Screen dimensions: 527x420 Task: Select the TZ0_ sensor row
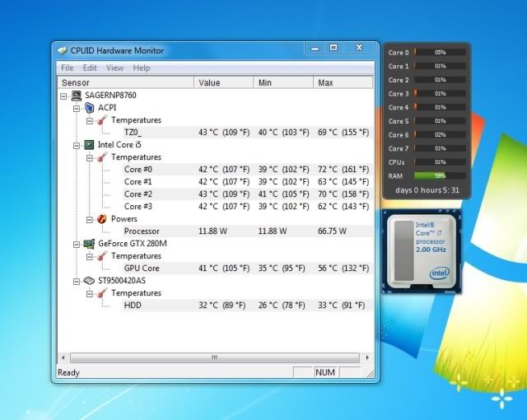click(247, 133)
